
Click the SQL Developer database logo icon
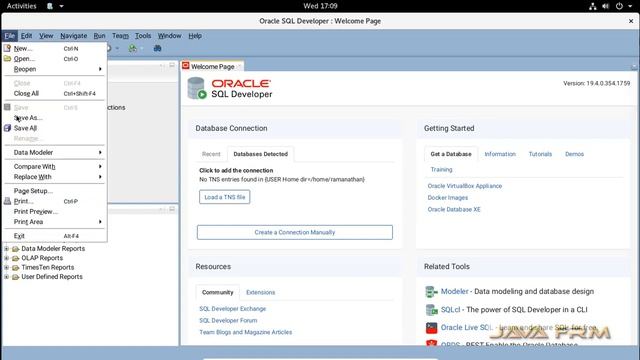click(196, 88)
